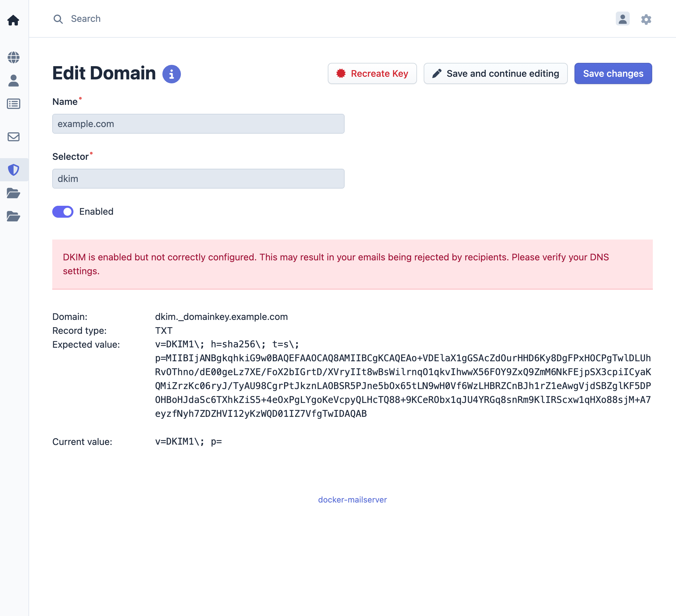Open the mail envelope icon in sidebar
The width and height of the screenshot is (676, 616).
[x=14, y=137]
